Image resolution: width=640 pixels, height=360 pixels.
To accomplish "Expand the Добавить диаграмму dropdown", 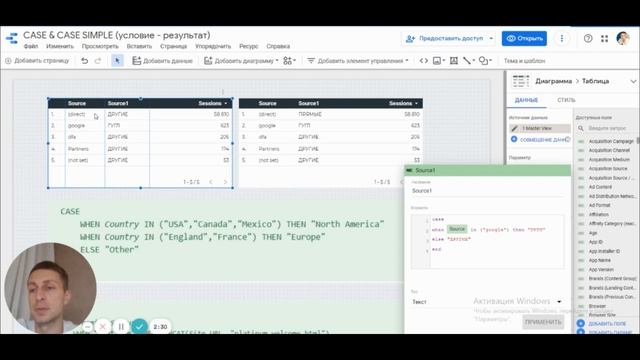I will tap(277, 61).
